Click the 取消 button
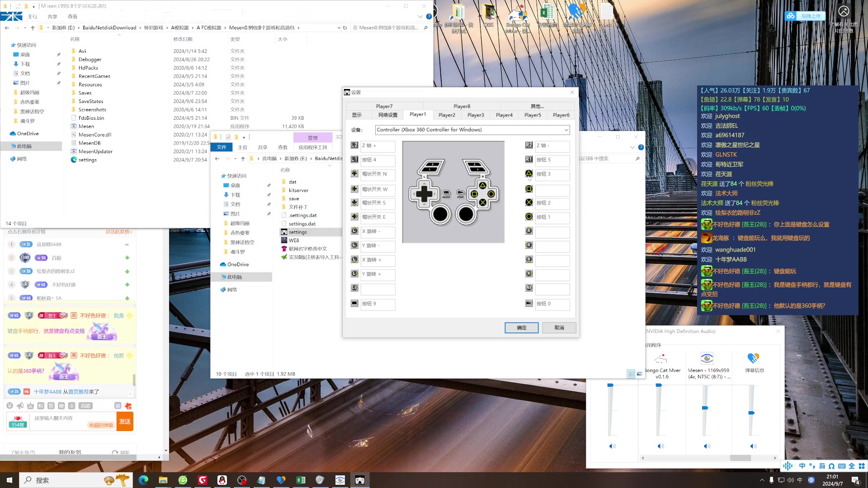Viewport: 868px width, 488px height. coord(559,328)
